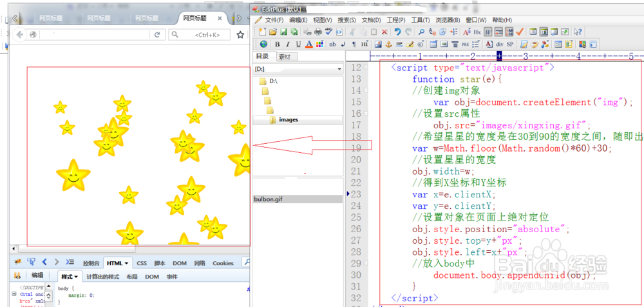Toggle the word wrap W icon
The image size is (644, 307).
[488, 32]
